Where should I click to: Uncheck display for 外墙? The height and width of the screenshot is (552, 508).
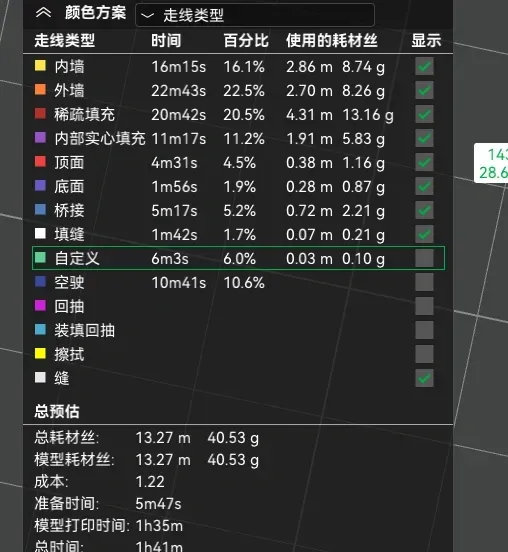(x=424, y=90)
